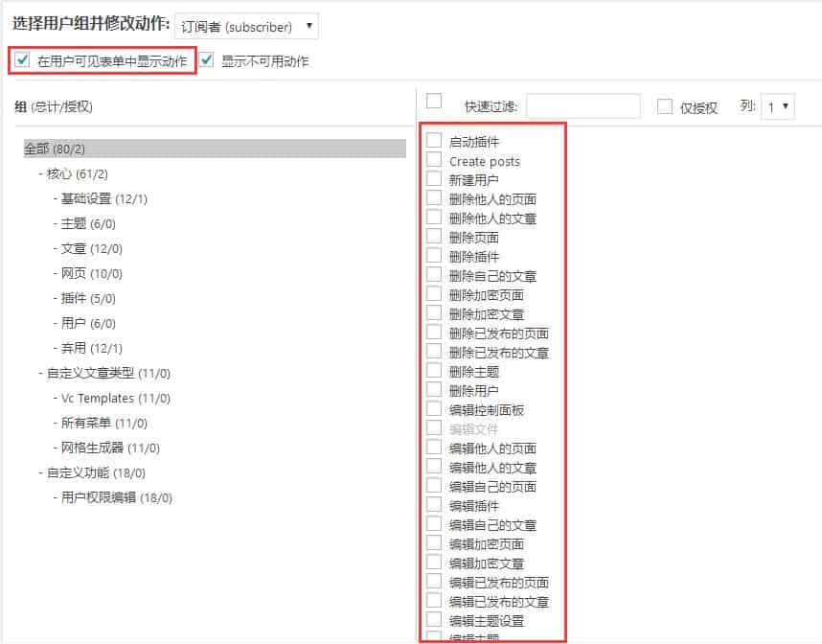Toggle the 在用户可见表单中显示动作 checkbox

[x=23, y=59]
